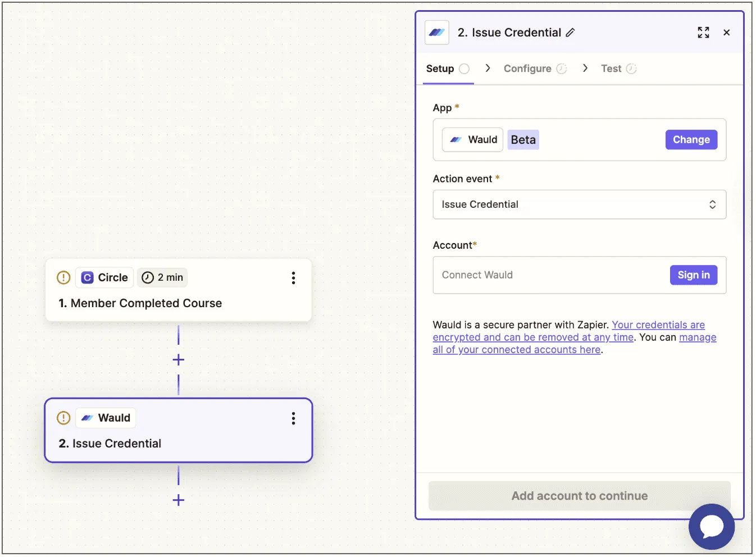Click the Beta badge
This screenshot has height=557, width=756.
tap(523, 140)
